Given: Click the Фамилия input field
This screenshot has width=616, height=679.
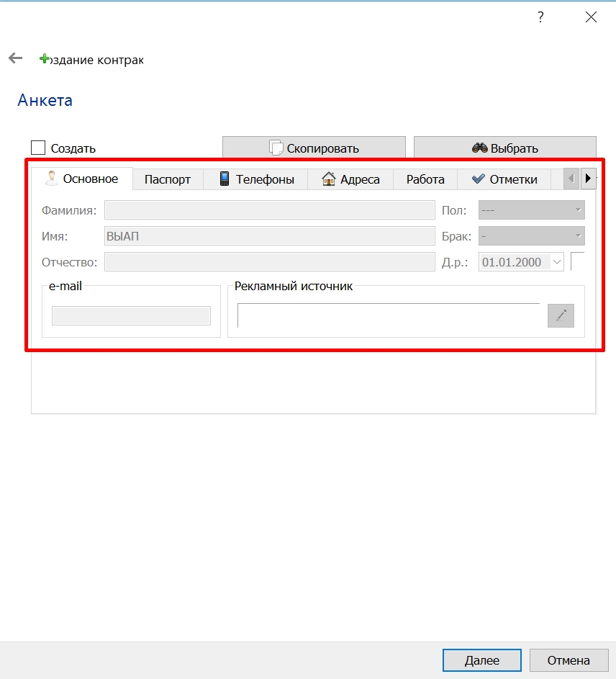Looking at the screenshot, I should tap(269, 210).
